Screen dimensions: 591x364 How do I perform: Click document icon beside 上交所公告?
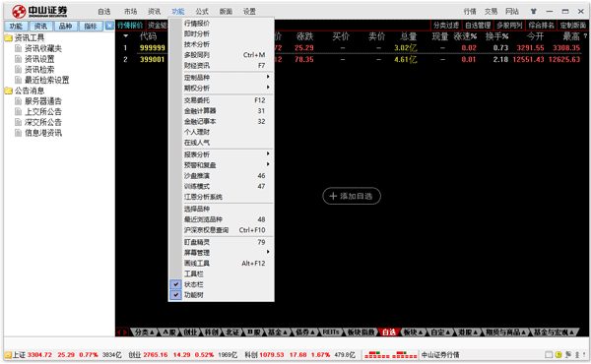pyautogui.click(x=18, y=112)
